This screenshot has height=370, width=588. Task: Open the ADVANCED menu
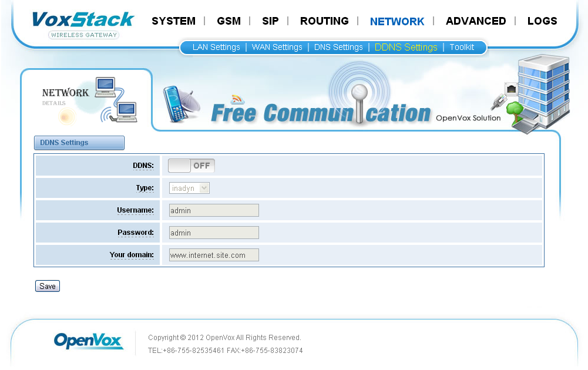click(x=475, y=21)
